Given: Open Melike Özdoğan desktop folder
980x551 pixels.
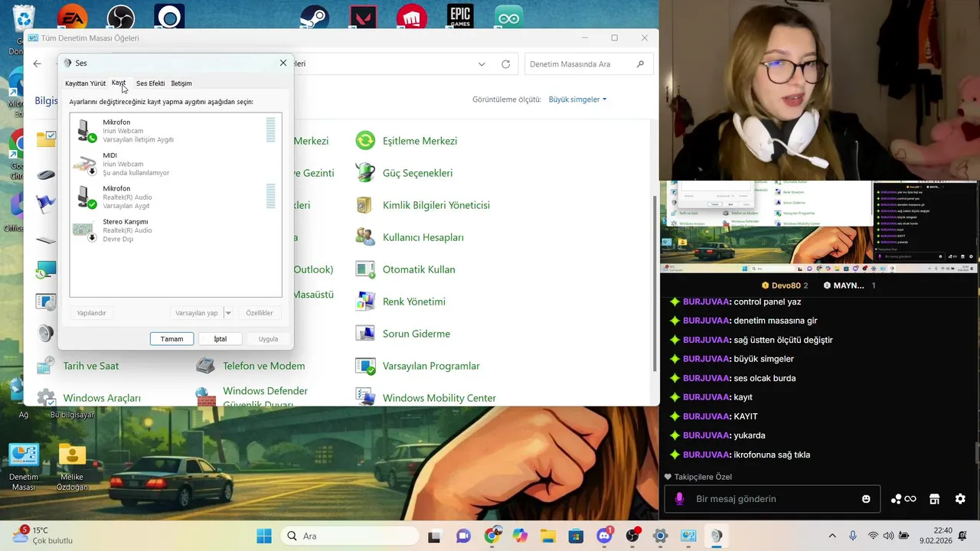Looking at the screenshot, I should click(72, 467).
